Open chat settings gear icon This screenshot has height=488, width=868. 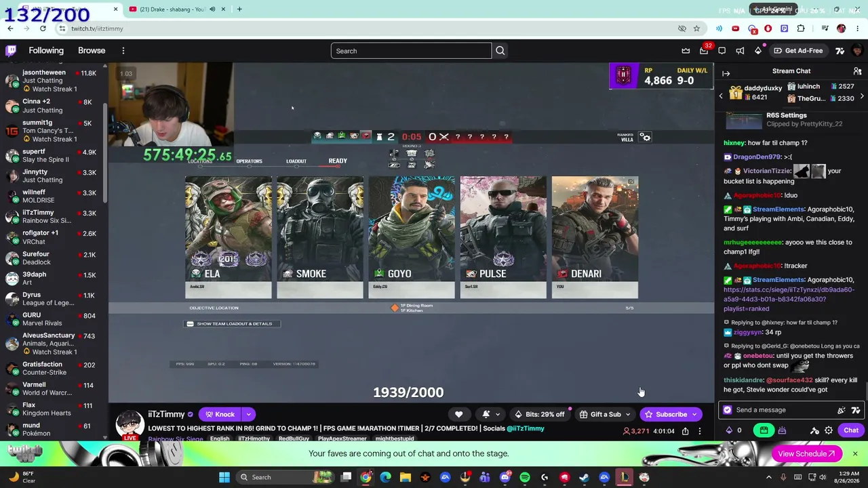(829, 430)
